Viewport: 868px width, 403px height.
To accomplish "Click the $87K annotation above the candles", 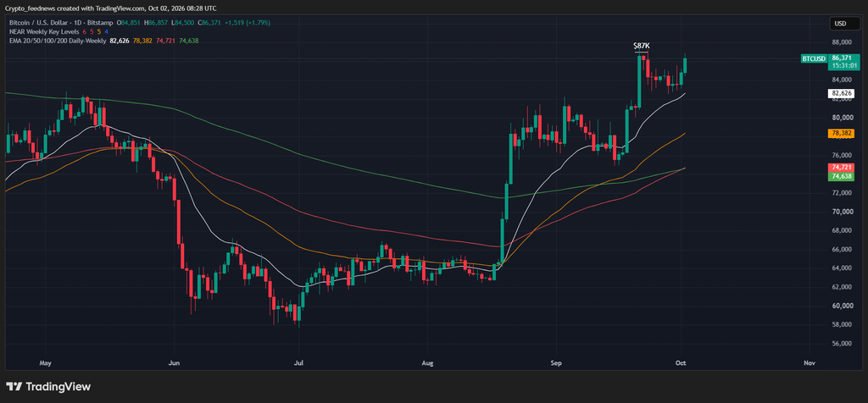I will pos(641,46).
